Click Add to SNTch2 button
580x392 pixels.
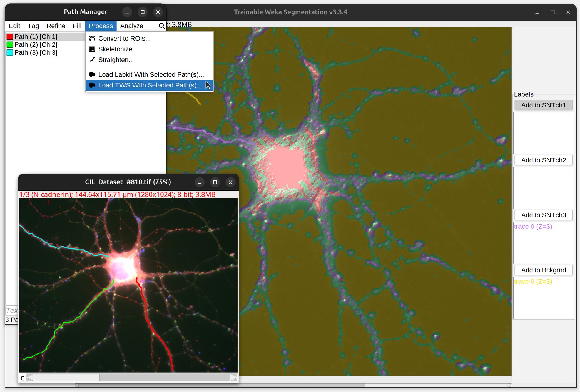pyautogui.click(x=543, y=160)
